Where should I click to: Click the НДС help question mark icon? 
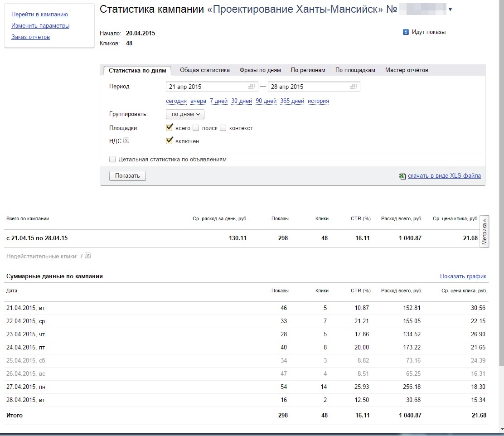pos(126,140)
